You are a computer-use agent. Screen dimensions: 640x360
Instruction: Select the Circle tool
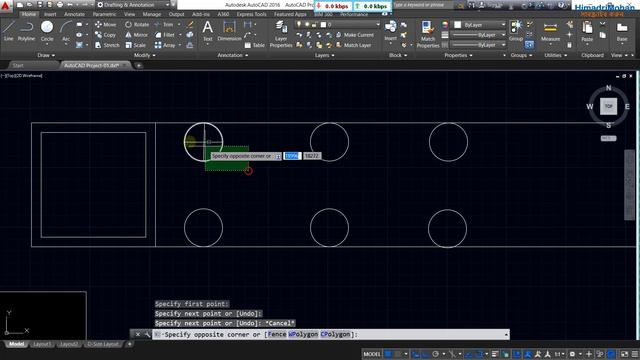point(47,31)
